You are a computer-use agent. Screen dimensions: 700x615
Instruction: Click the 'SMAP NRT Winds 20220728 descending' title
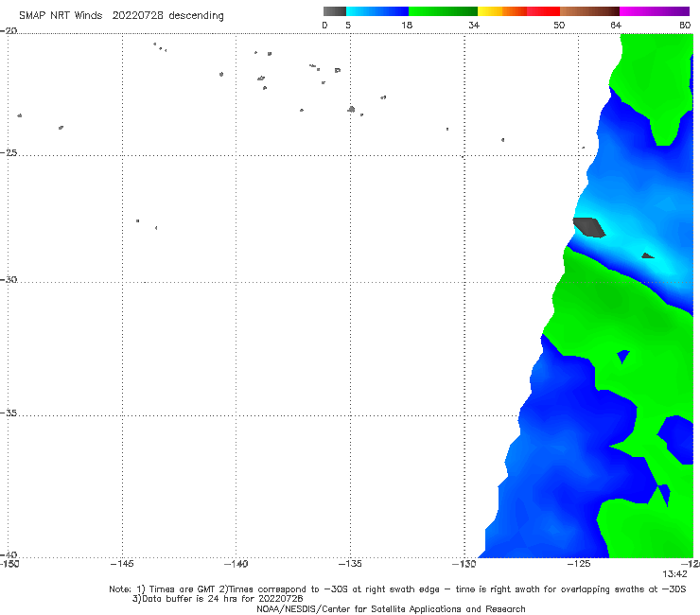tap(121, 16)
